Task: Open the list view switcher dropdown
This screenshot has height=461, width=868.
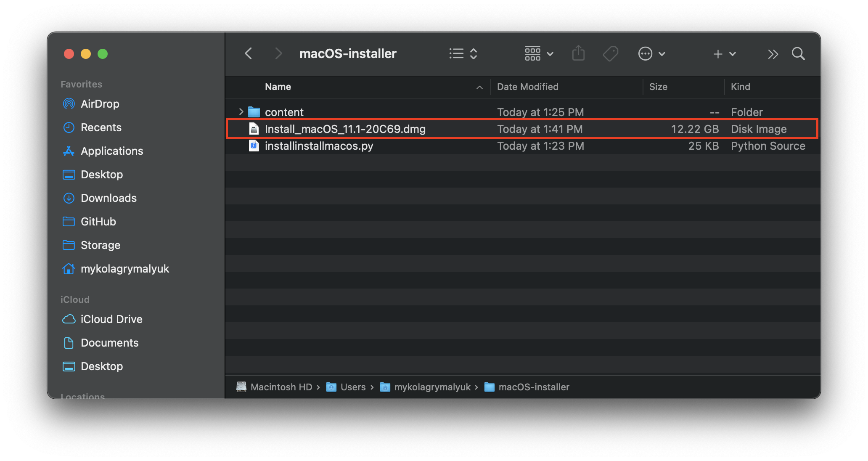Action: click(463, 53)
